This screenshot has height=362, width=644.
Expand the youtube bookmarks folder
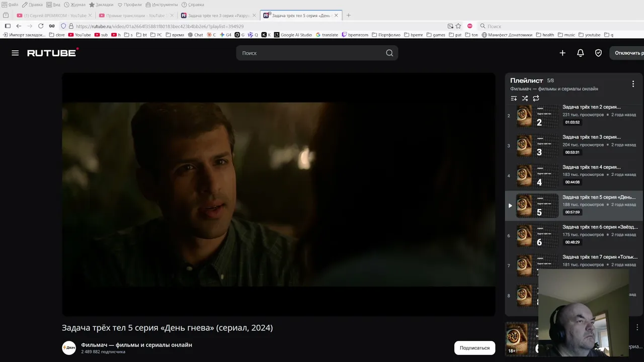coord(589,35)
